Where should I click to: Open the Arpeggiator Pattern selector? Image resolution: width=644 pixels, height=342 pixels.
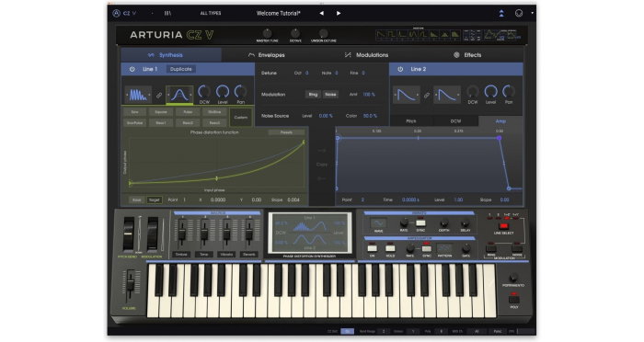tap(444, 248)
